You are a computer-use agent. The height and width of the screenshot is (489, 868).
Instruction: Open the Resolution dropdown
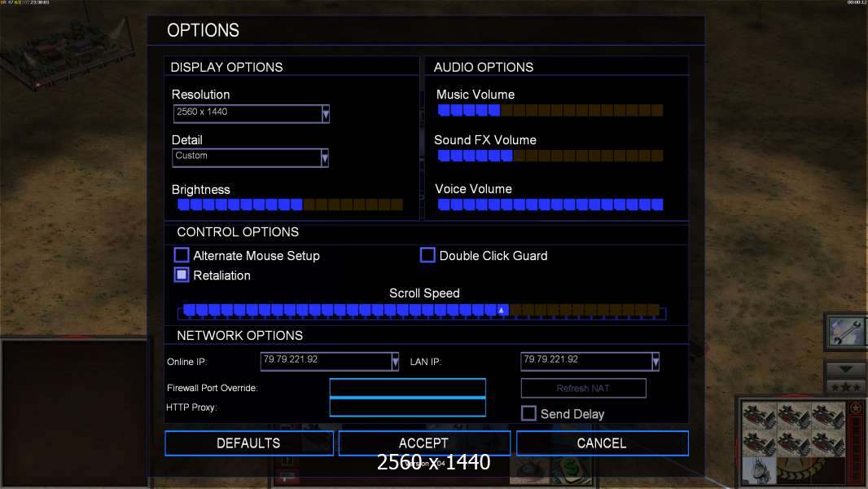tap(325, 114)
